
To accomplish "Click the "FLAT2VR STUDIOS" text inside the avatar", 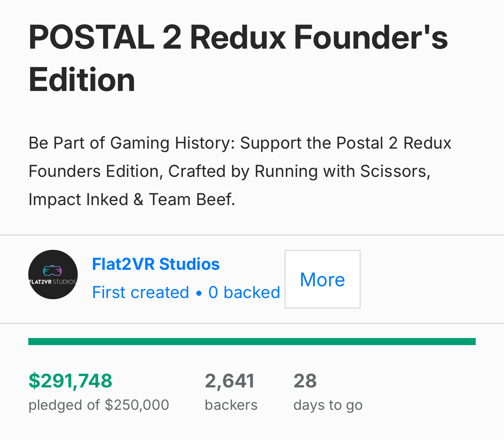I will (53, 282).
